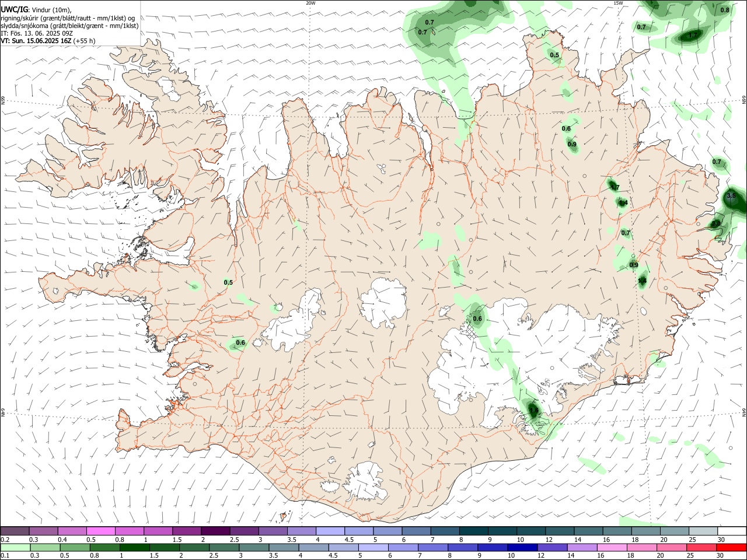Viewport: 747px width, 560px height.
Task: Click the 0.6 value beside the hatched glacier area
Action: 477,318
